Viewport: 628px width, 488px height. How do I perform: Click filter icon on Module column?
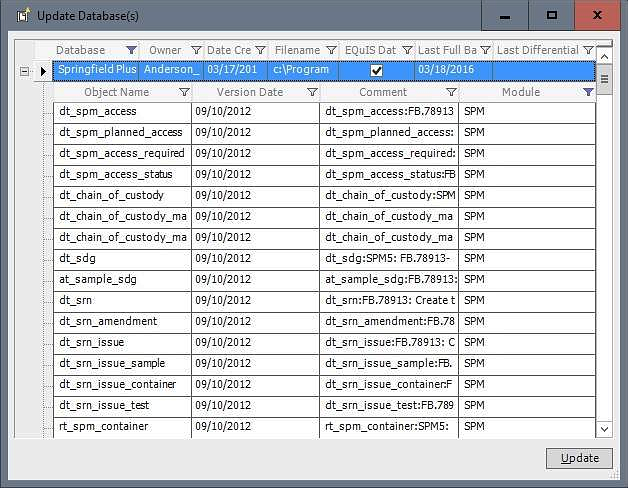pos(588,92)
